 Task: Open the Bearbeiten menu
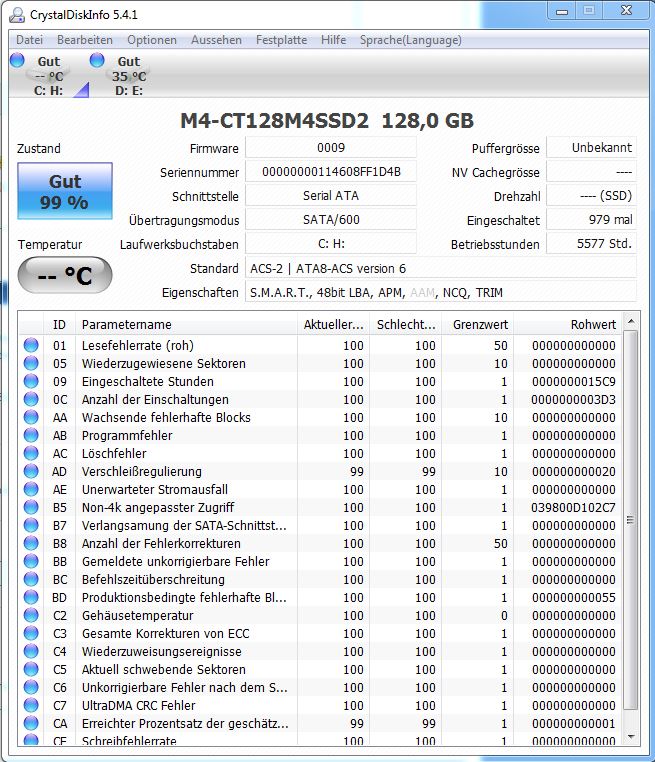(x=85, y=40)
